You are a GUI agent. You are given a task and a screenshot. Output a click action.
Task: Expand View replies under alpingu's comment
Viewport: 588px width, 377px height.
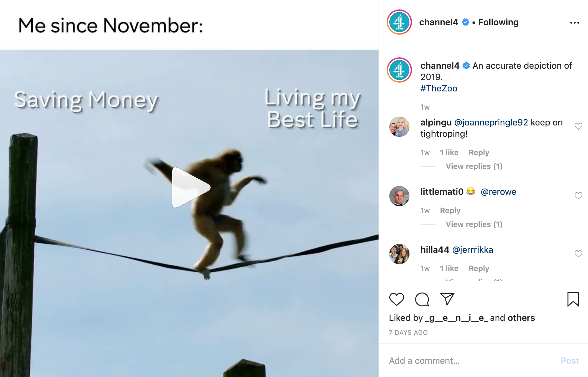tap(474, 166)
